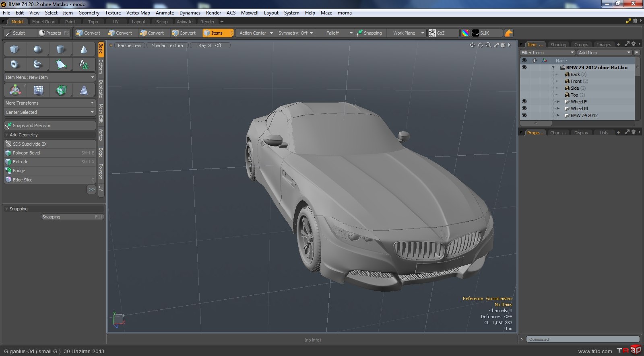Select the green checkered cube tool
Viewport: 644px width, 356px height.
pos(61,90)
